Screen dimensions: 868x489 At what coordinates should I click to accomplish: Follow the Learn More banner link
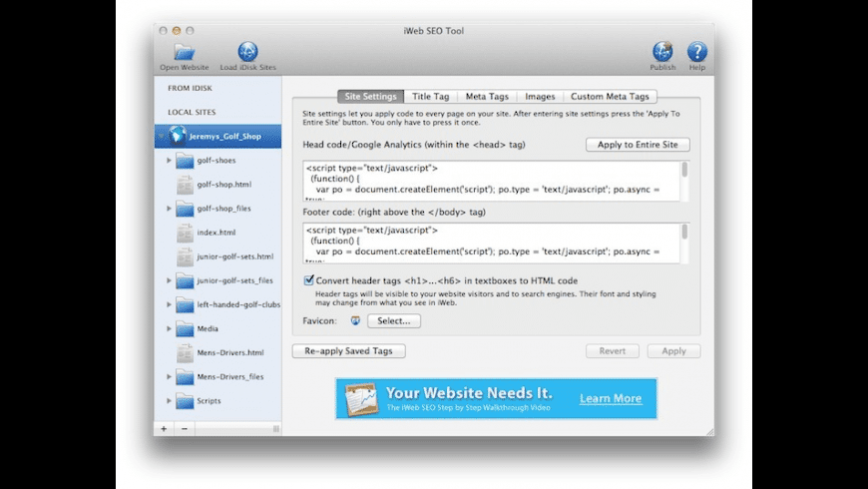(611, 398)
